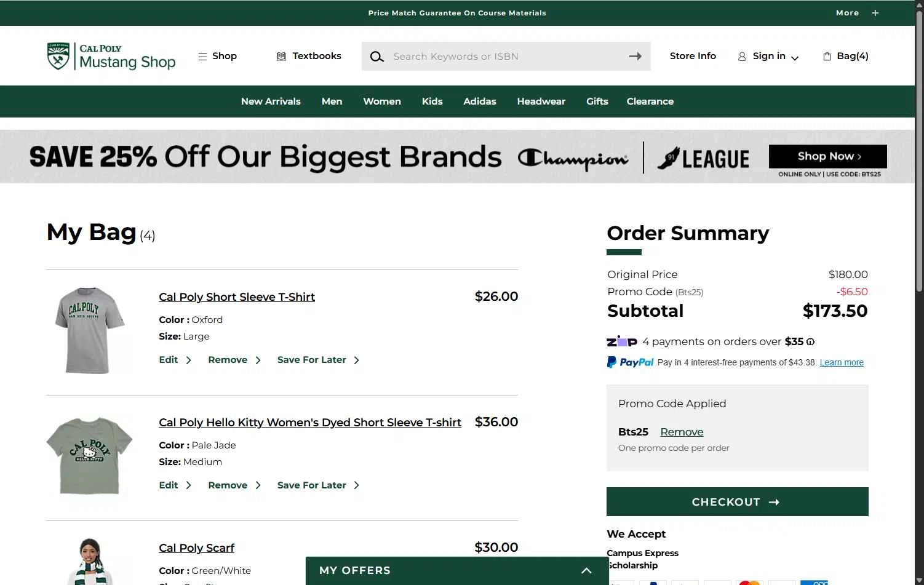
Task: Click Edit chevron for Short Sleeve T-Shirt
Action: pyautogui.click(x=188, y=360)
